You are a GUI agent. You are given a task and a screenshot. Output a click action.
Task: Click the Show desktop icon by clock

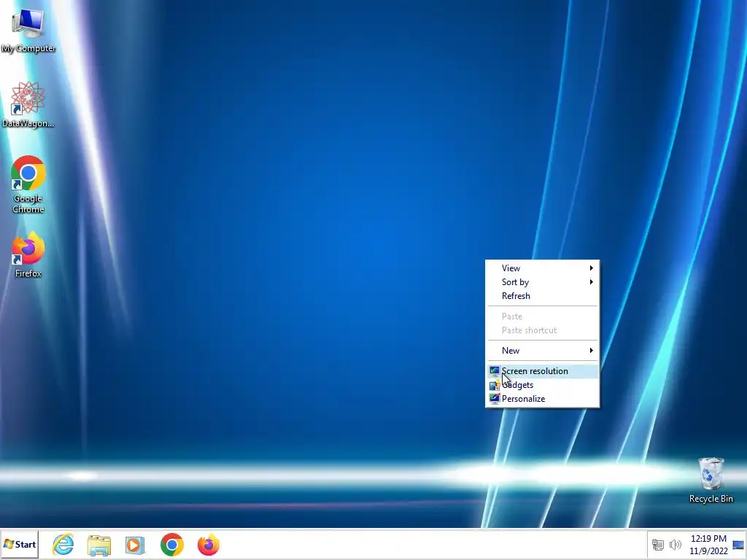point(738,545)
